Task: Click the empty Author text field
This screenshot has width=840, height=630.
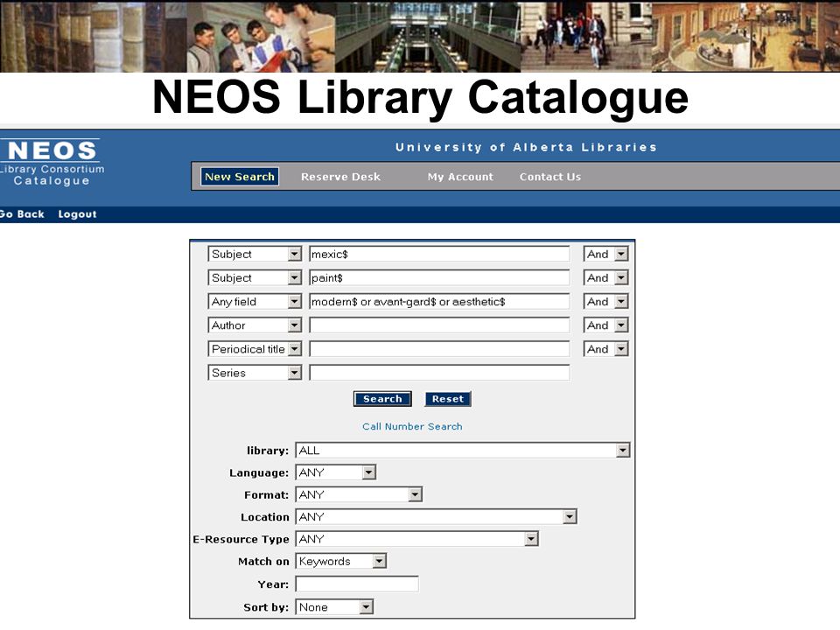Action: [x=439, y=325]
